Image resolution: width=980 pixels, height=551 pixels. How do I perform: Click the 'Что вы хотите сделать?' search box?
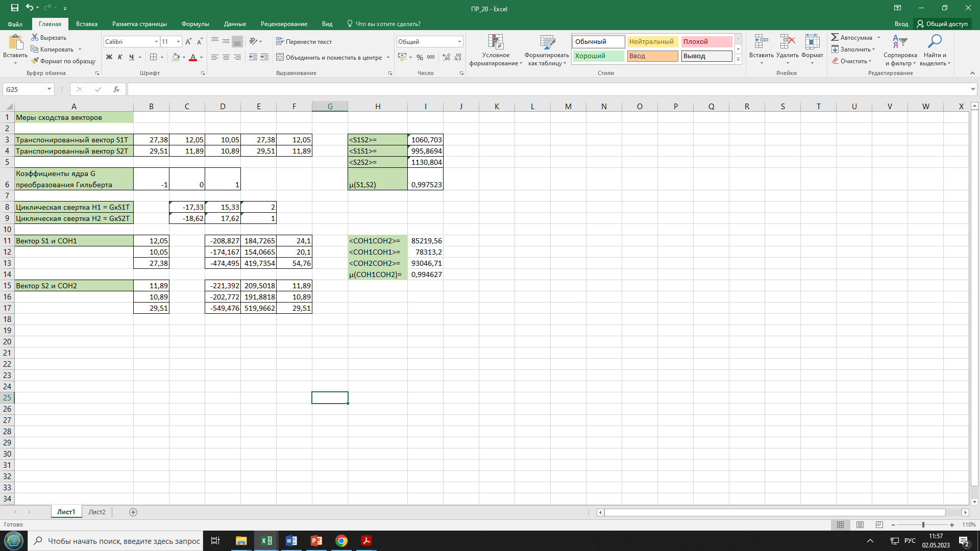pyautogui.click(x=384, y=24)
